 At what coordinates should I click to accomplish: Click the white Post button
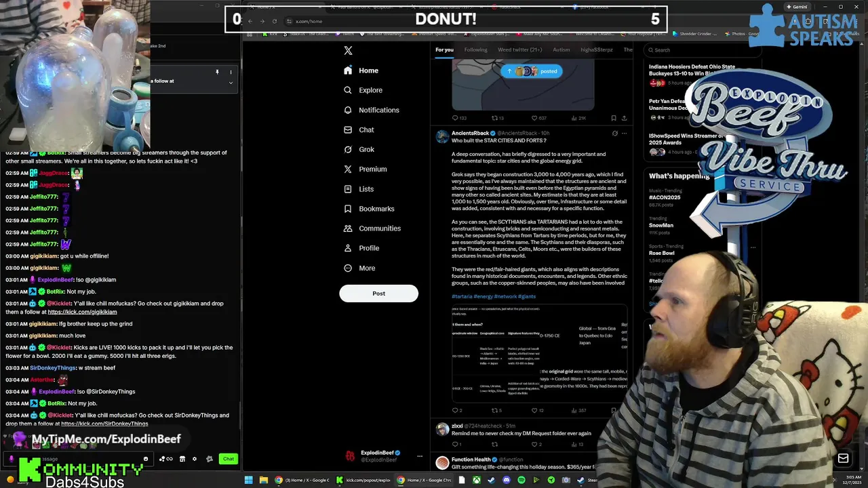tap(378, 293)
